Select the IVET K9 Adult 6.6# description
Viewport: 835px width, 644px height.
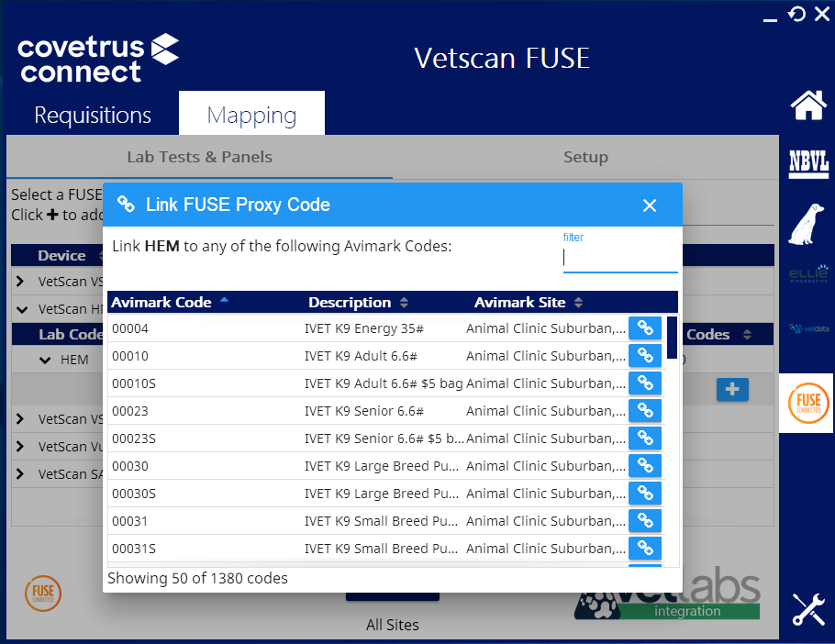tap(361, 356)
